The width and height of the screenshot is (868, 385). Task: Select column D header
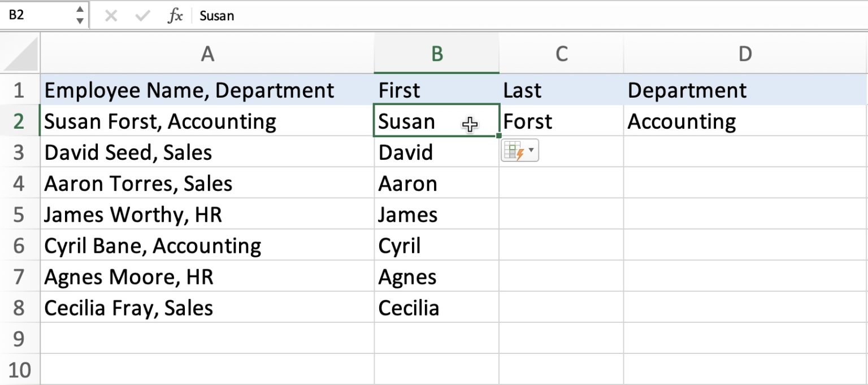coord(745,54)
